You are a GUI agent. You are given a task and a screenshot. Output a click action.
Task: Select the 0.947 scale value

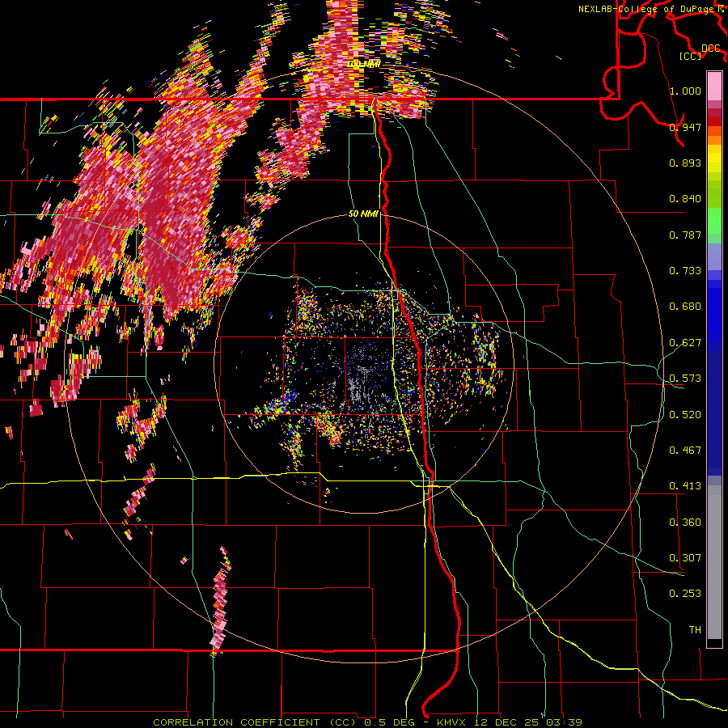tap(685, 127)
